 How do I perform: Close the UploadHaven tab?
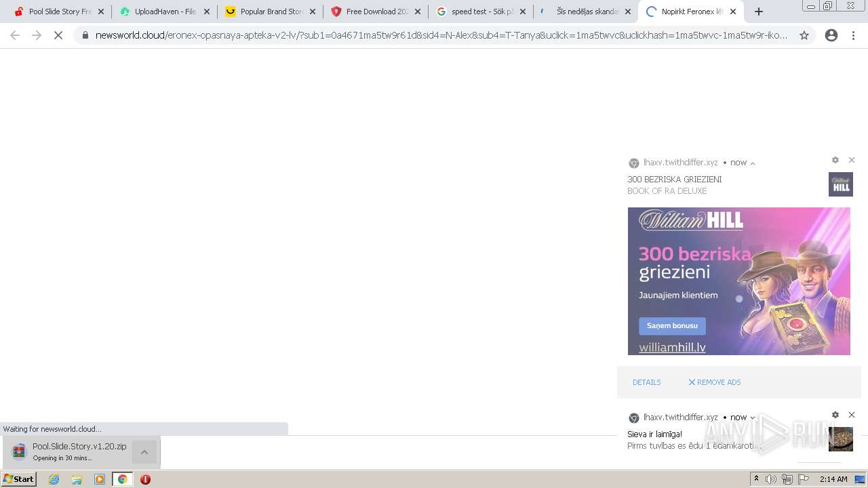click(207, 12)
